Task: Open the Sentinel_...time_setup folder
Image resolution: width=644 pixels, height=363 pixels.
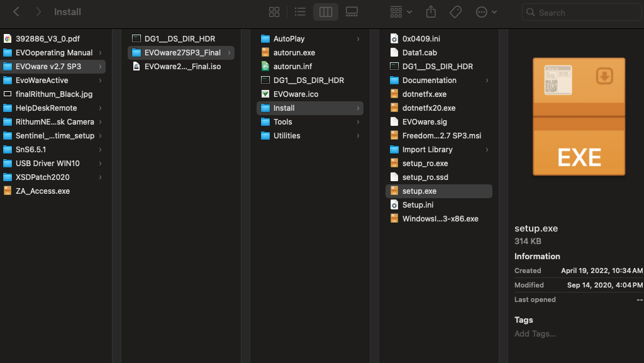Action: click(x=53, y=135)
